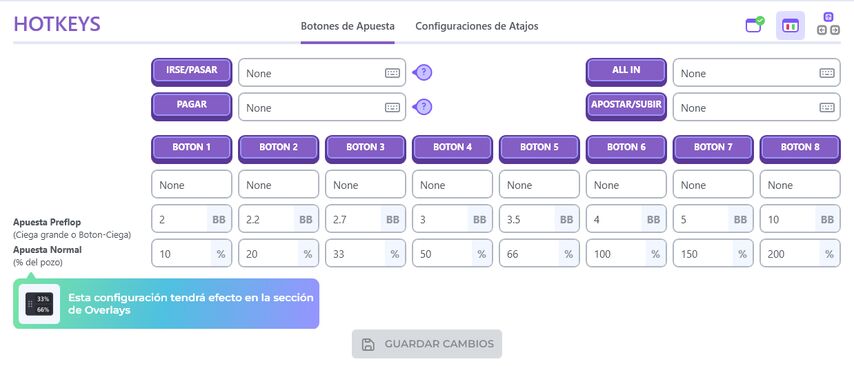Click the GUARDAR CAMBIOS button
This screenshot has width=854, height=366.
pyautogui.click(x=426, y=344)
